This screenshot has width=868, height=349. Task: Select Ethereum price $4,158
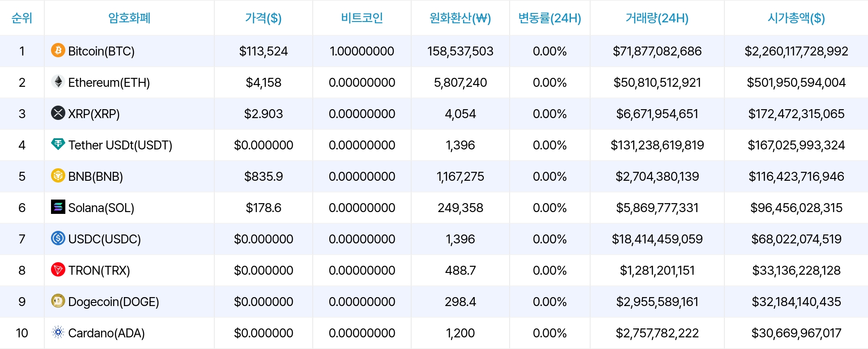264,82
